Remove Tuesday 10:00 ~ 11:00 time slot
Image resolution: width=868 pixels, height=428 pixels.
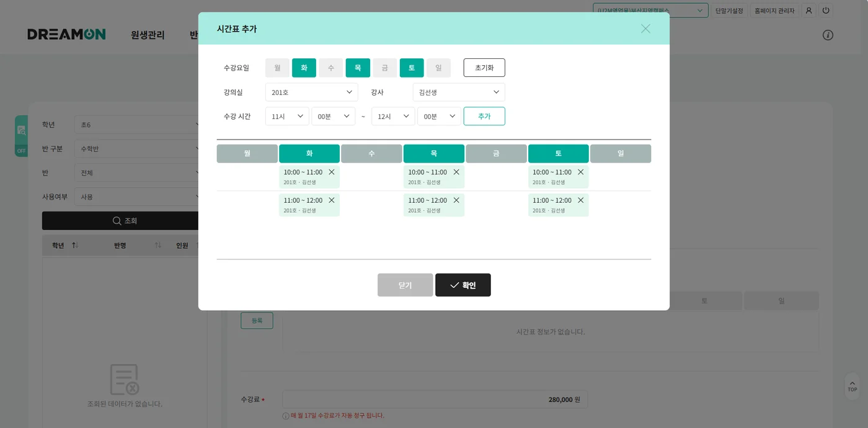pos(332,172)
